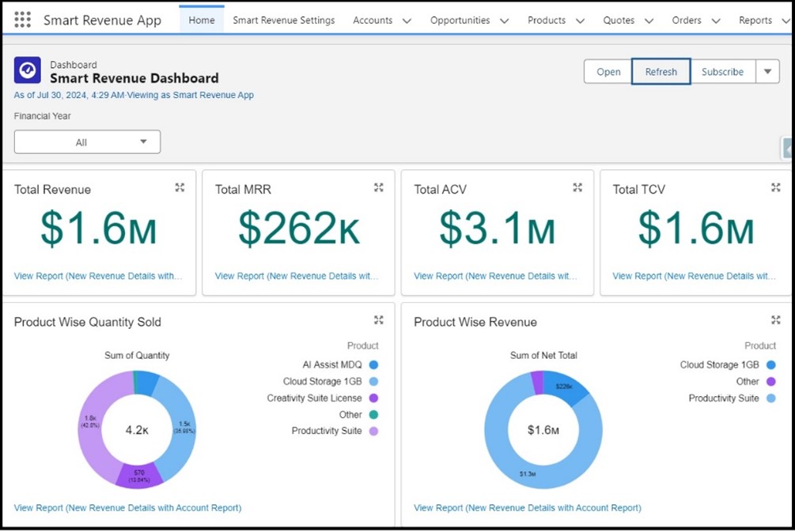Click the $1.3M segment of revenue donut
Screen dimensions: 795x532
[x=528, y=474]
